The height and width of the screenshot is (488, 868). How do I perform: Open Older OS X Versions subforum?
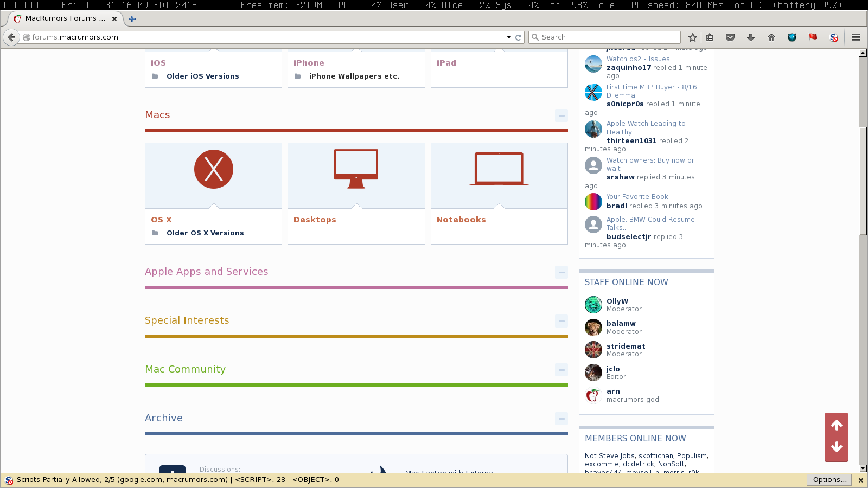coord(205,233)
